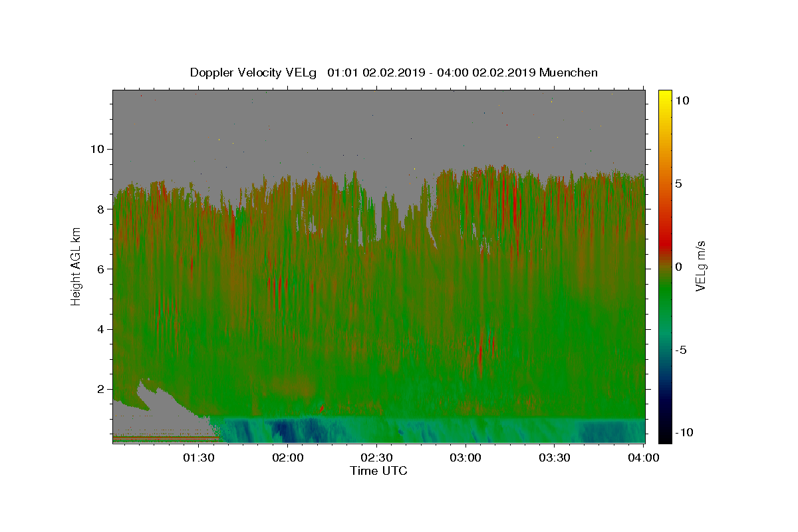Click the colorbar value 10 label
Viewport: 798px width, 532px height.
682,100
